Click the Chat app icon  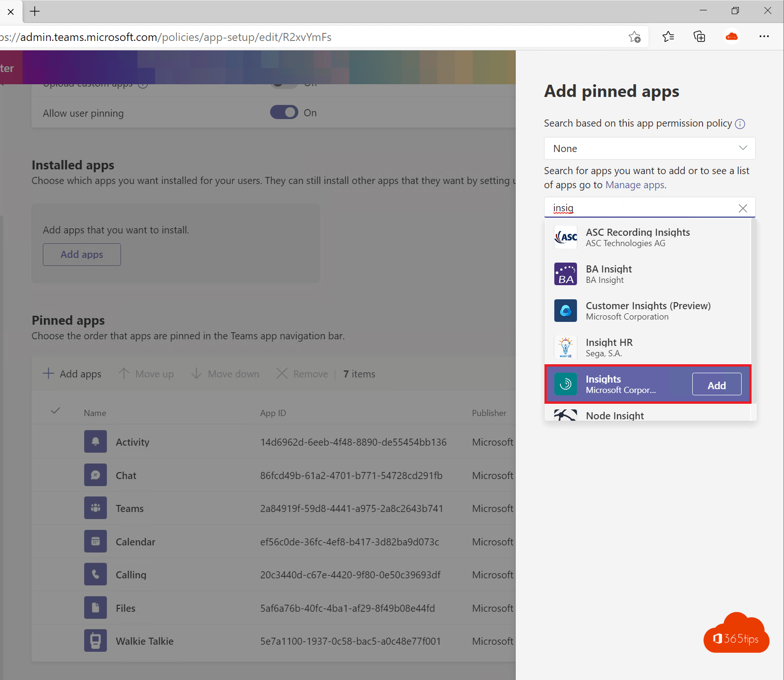pos(95,475)
